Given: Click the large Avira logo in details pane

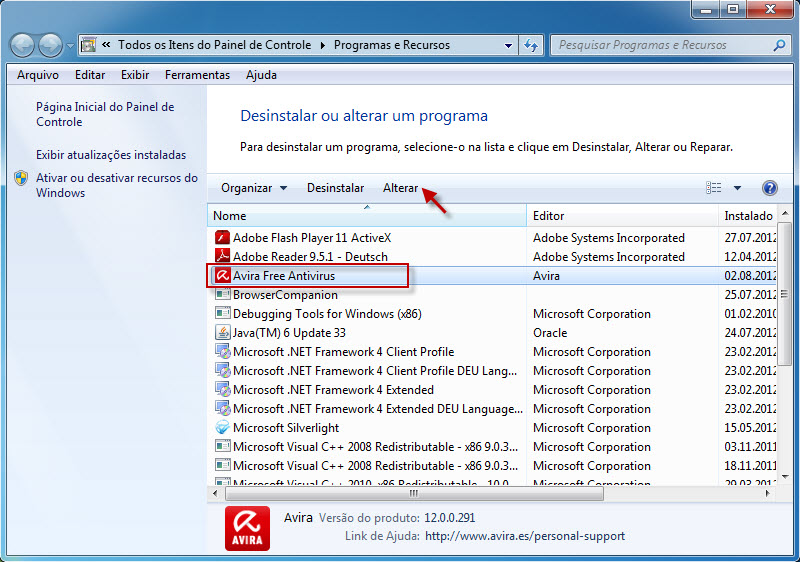Looking at the screenshot, I should pyautogui.click(x=247, y=528).
